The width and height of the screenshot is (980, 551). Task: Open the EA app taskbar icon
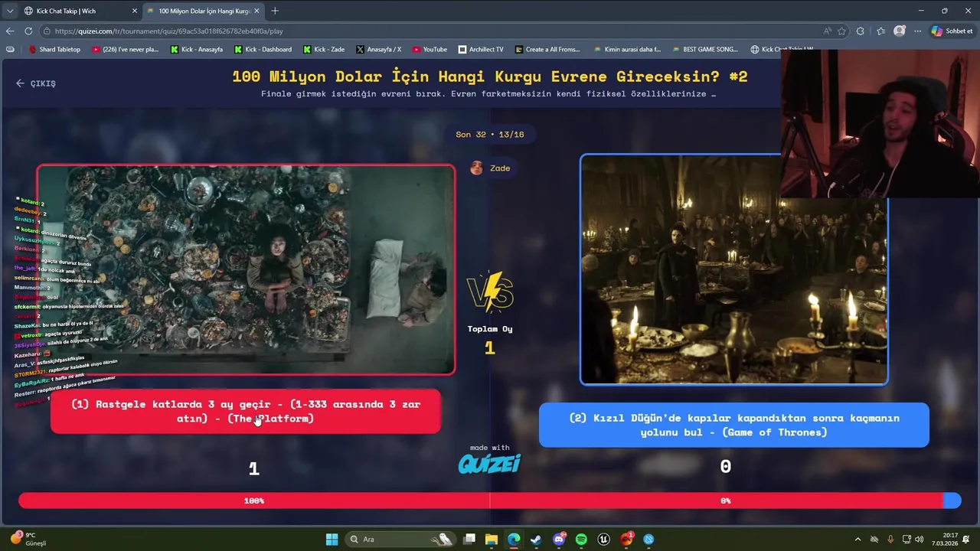point(626,540)
